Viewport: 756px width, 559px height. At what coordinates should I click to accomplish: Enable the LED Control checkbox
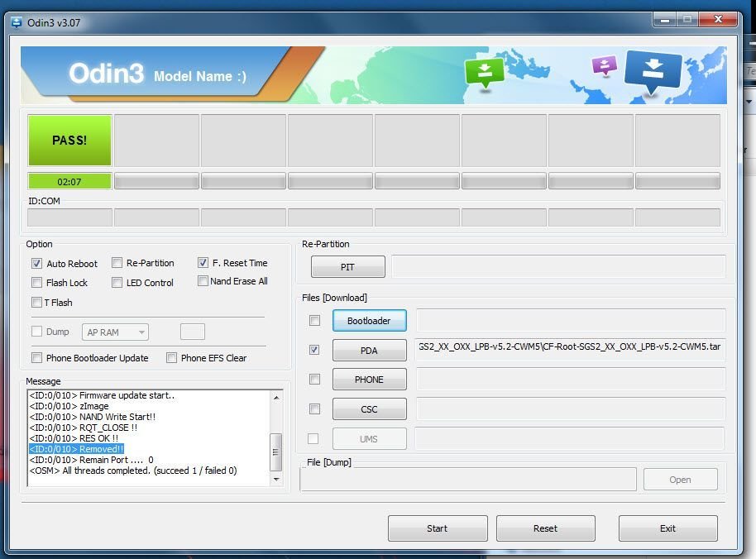tap(117, 282)
